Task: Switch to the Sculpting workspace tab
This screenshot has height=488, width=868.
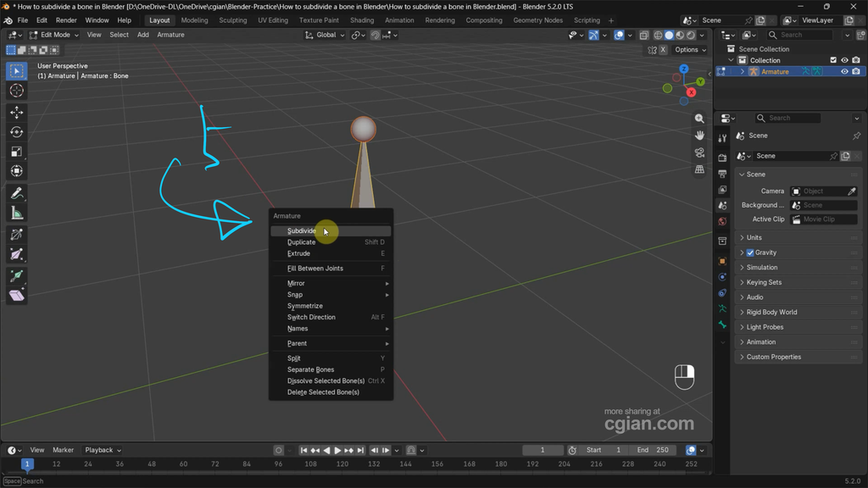Action: coord(232,20)
